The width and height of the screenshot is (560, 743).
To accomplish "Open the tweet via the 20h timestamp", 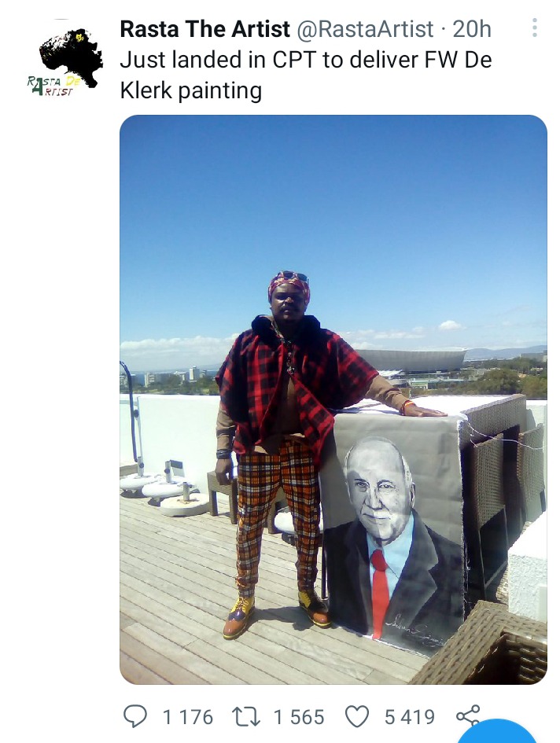I will [472, 29].
